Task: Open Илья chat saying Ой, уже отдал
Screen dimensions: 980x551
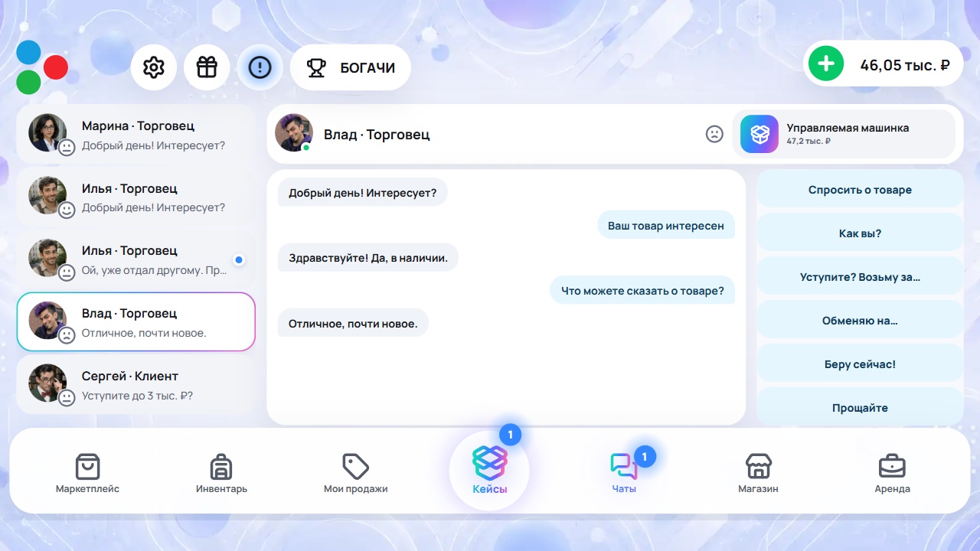Action: [136, 259]
